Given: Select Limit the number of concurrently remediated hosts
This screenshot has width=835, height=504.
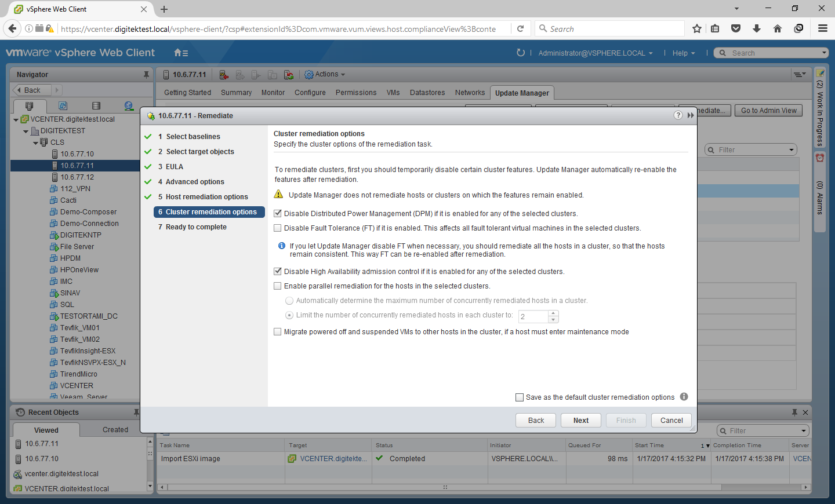Looking at the screenshot, I should [x=289, y=315].
